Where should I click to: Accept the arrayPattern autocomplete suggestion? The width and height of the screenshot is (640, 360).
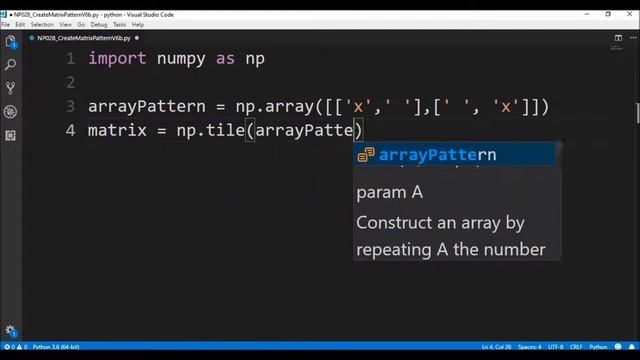coord(454,155)
